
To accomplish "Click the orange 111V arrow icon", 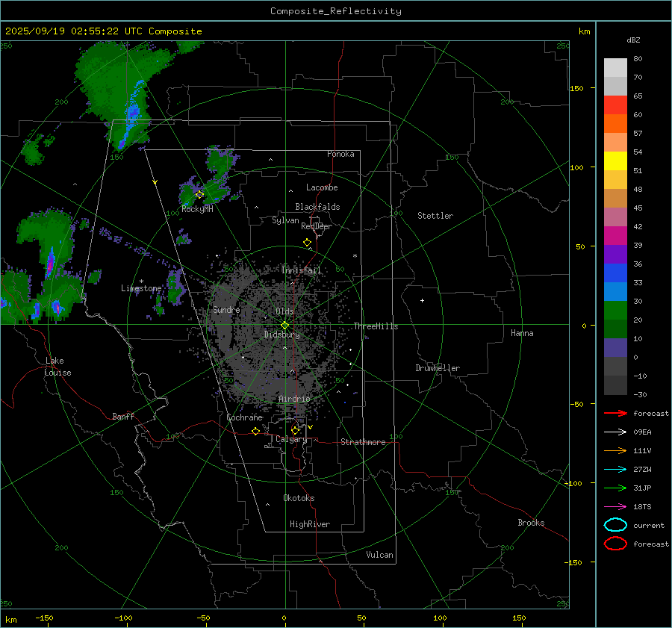I will [615, 450].
